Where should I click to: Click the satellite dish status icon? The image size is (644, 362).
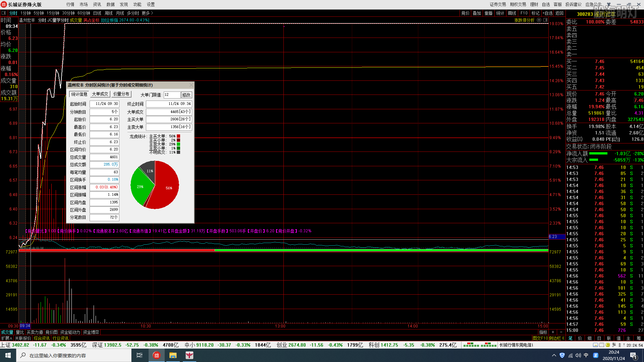614,345
